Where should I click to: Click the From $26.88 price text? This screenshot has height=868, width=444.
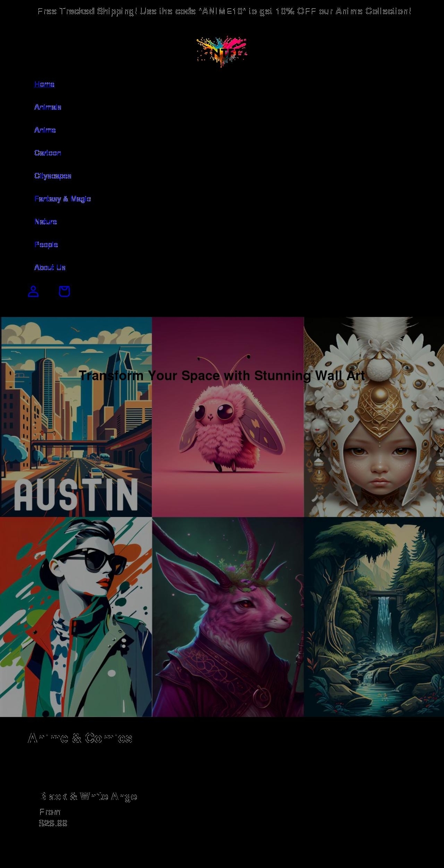(x=53, y=818)
